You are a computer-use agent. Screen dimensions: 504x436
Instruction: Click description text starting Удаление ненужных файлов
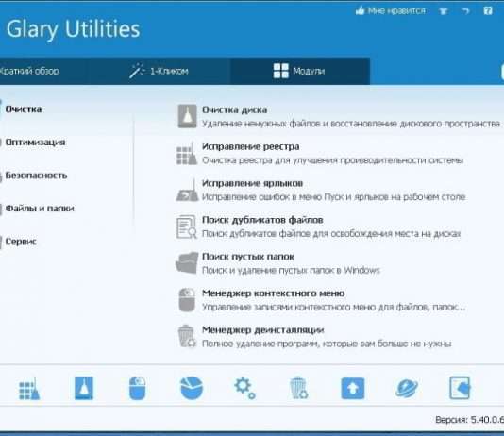[x=351, y=124]
